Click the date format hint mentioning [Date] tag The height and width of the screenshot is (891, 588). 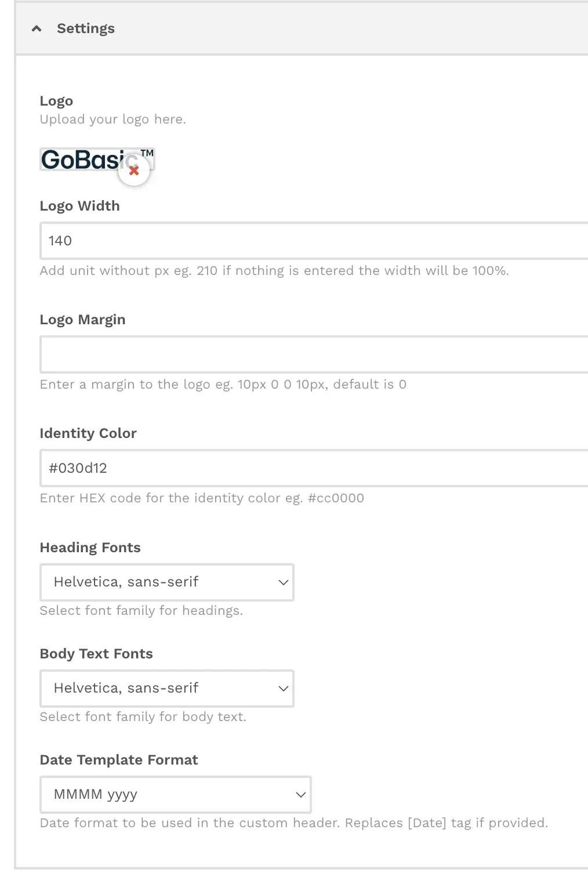pos(294,823)
